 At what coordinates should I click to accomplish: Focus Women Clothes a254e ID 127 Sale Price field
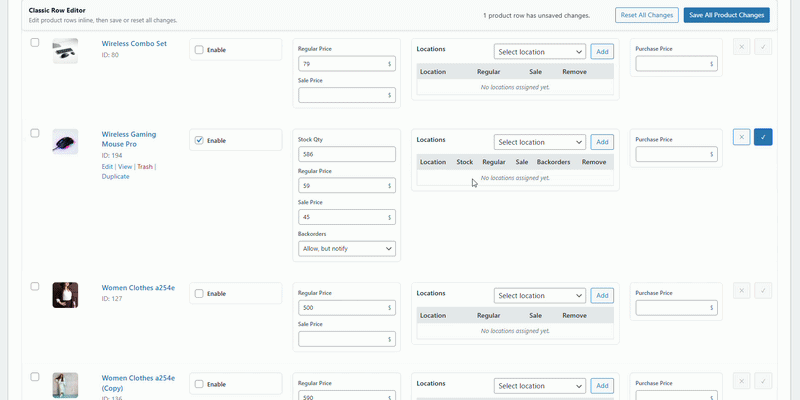pyautogui.click(x=347, y=339)
